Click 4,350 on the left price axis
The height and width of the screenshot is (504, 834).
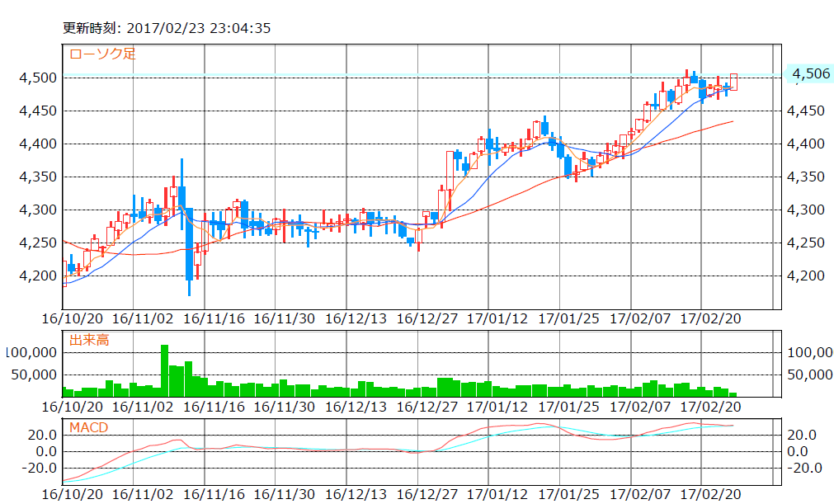pos(37,177)
